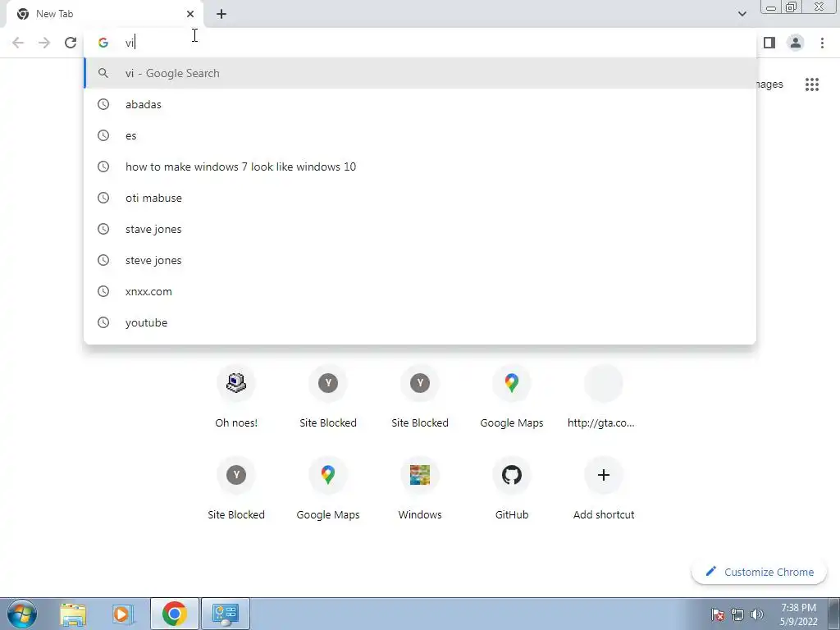The width and height of the screenshot is (840, 630).
Task: Close the New Tab tab
Action: point(190,14)
